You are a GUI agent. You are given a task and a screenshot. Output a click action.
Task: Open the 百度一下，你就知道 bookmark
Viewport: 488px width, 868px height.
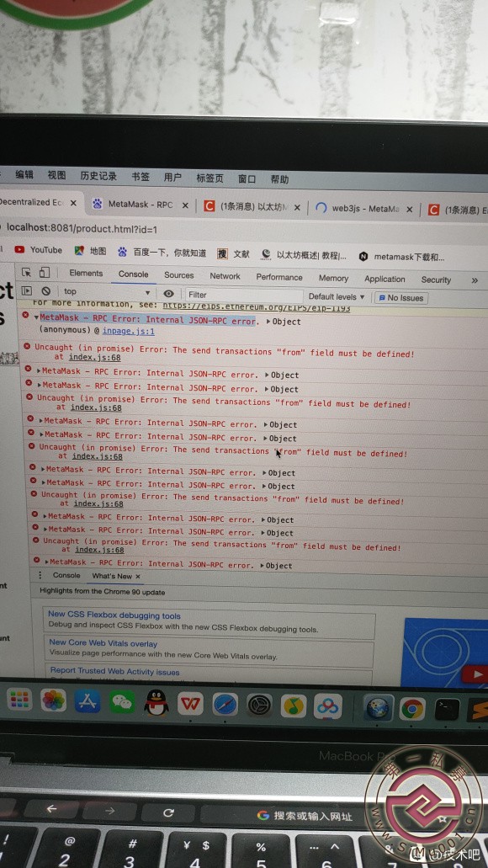click(x=162, y=253)
